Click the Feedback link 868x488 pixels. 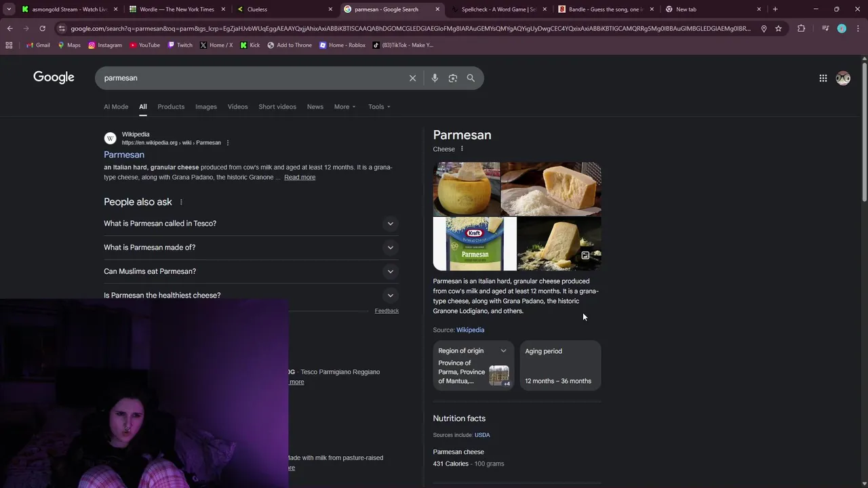[387, 310]
